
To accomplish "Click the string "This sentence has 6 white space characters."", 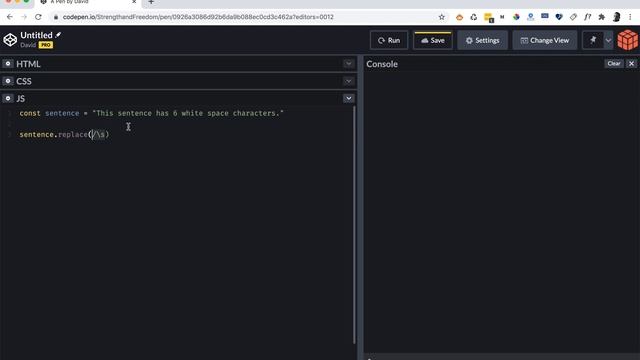I will 188,113.
